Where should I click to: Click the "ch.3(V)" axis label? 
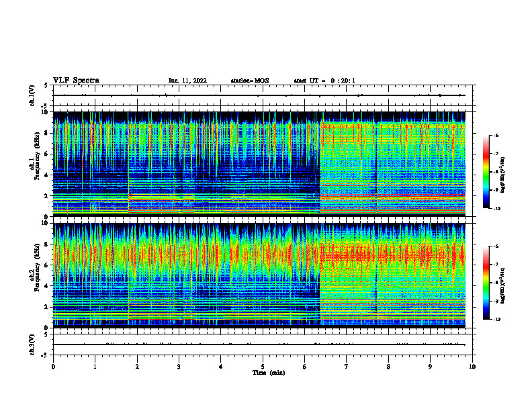pyautogui.click(x=32, y=345)
